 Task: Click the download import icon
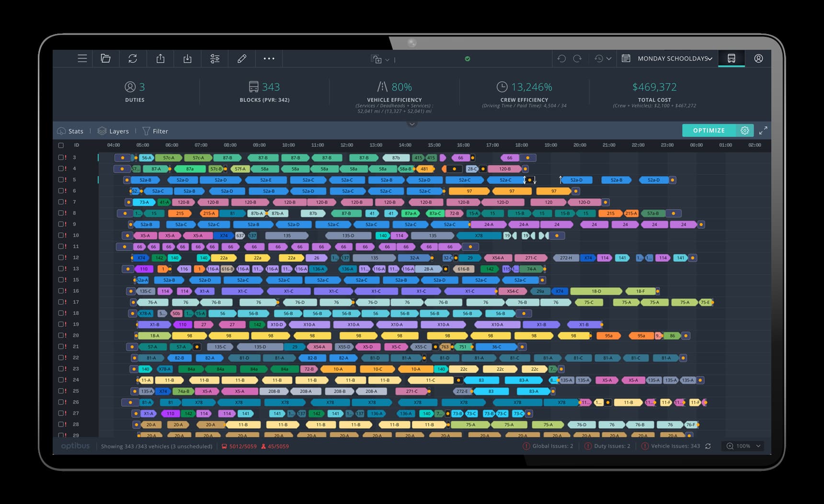pyautogui.click(x=187, y=58)
